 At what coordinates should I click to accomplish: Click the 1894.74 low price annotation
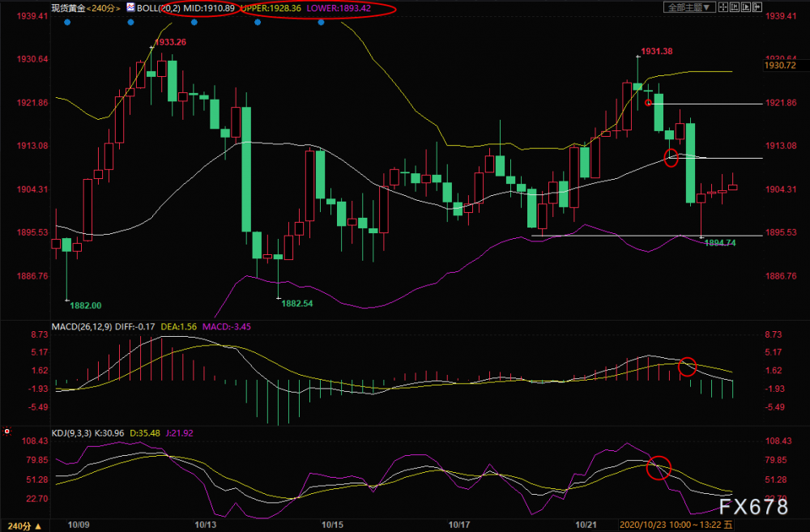coord(720,243)
